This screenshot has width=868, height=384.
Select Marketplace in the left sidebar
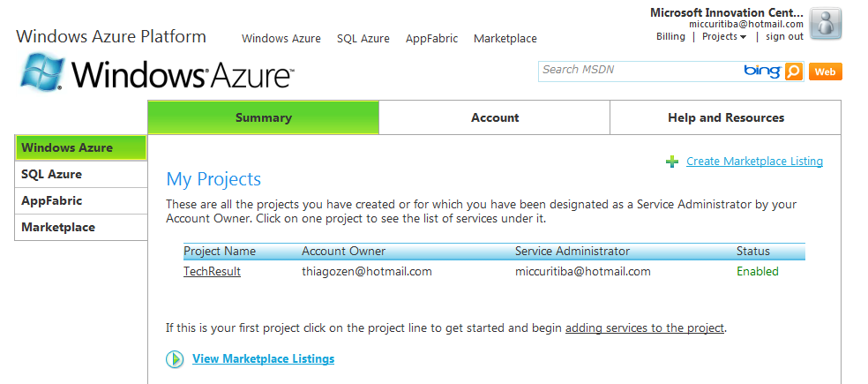point(81,227)
